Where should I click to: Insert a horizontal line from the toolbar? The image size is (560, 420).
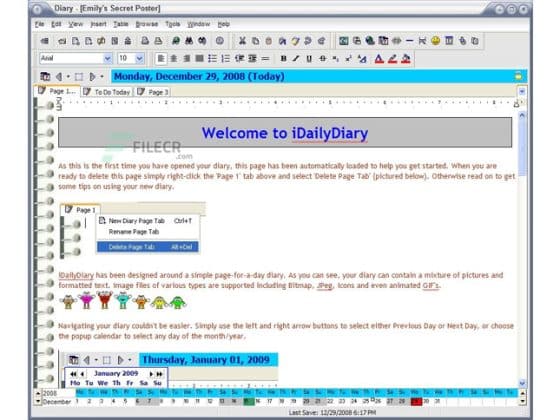pos(410,41)
